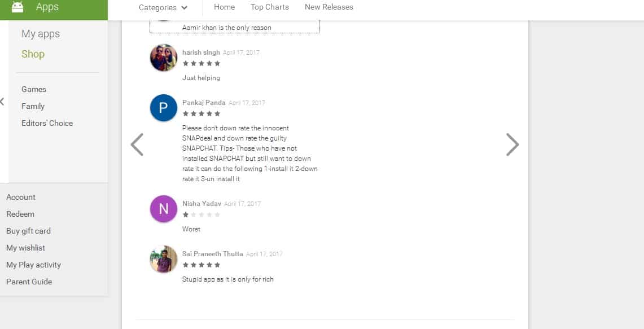This screenshot has height=329, width=644.
Task: Click the Android Apps logo icon
Action: (17, 7)
